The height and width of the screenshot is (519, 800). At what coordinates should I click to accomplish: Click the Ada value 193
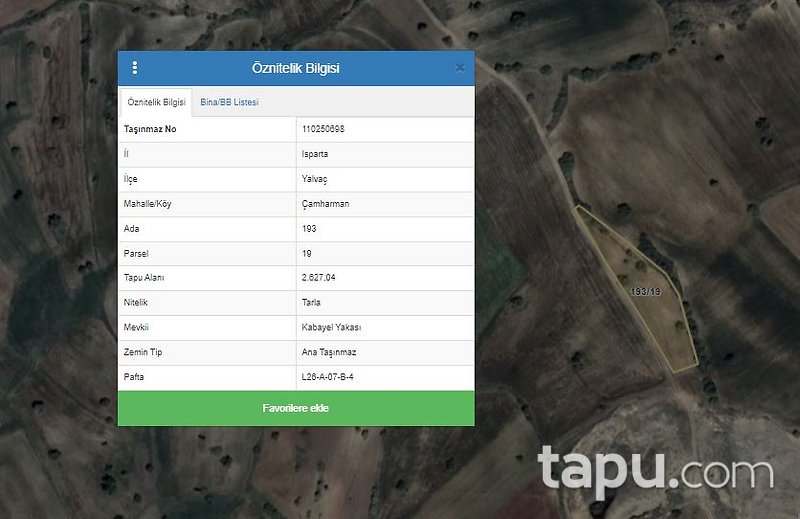click(309, 229)
